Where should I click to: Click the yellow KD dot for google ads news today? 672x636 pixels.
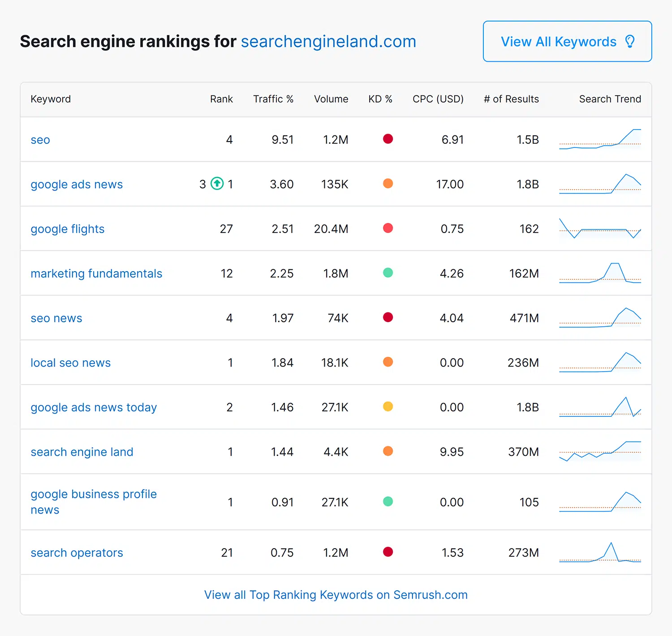[x=388, y=407]
